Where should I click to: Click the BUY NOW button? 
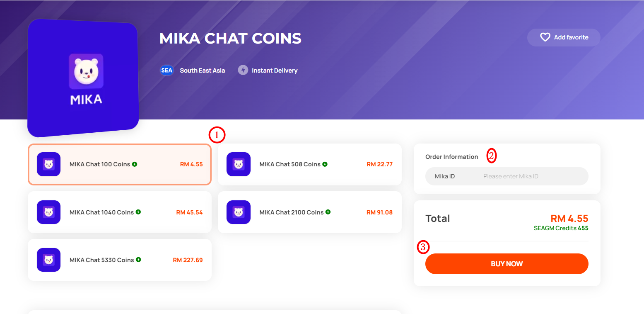[507, 264]
